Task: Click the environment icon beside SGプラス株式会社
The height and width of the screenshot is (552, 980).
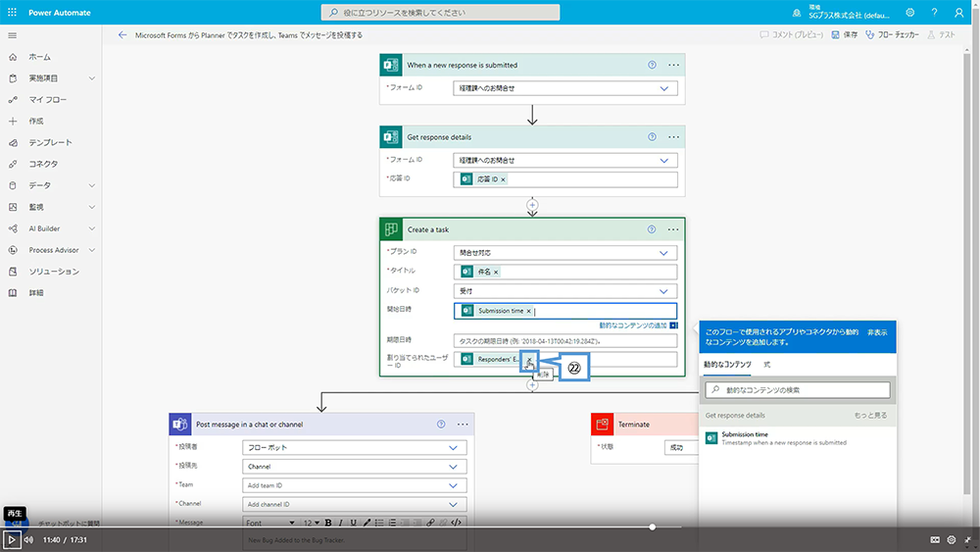Action: (796, 13)
